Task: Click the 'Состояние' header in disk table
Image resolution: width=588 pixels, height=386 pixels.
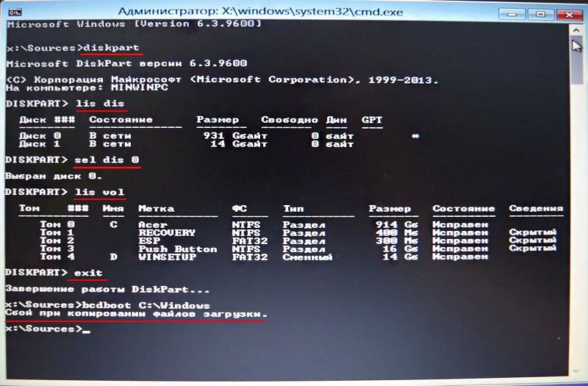Action: [121, 120]
